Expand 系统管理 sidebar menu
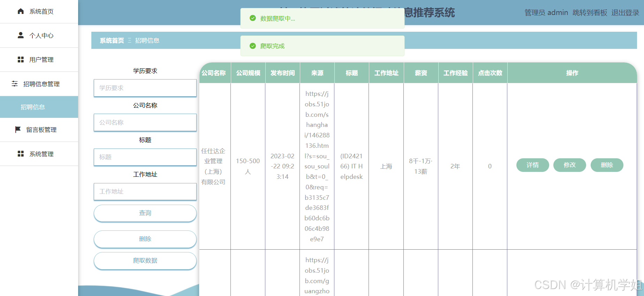The image size is (644, 296). 39,154
